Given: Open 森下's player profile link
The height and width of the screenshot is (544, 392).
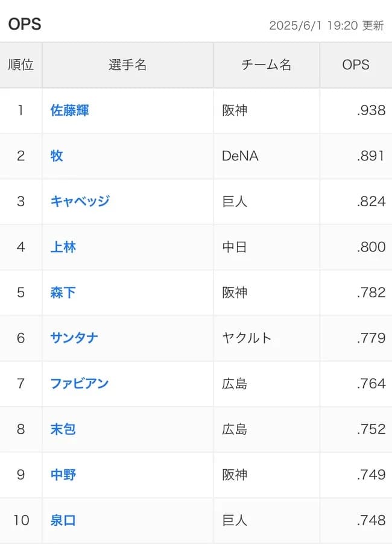Looking at the screenshot, I should [63, 293].
